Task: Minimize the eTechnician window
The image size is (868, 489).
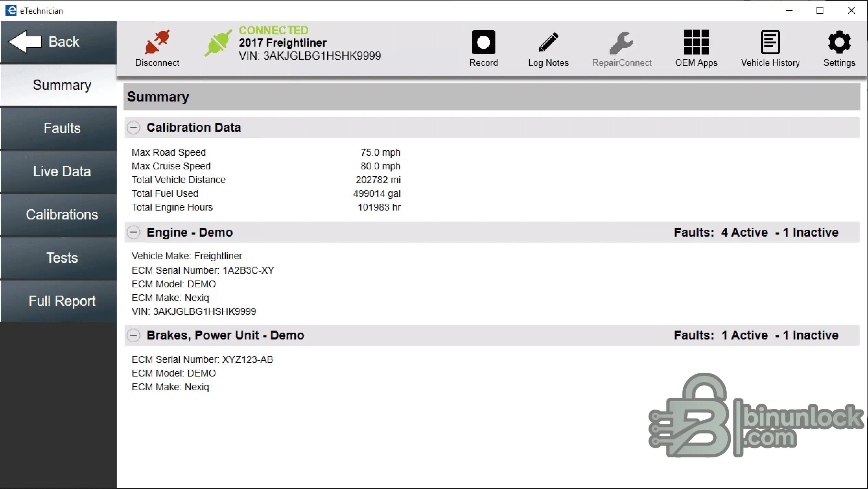Action: 789,11
